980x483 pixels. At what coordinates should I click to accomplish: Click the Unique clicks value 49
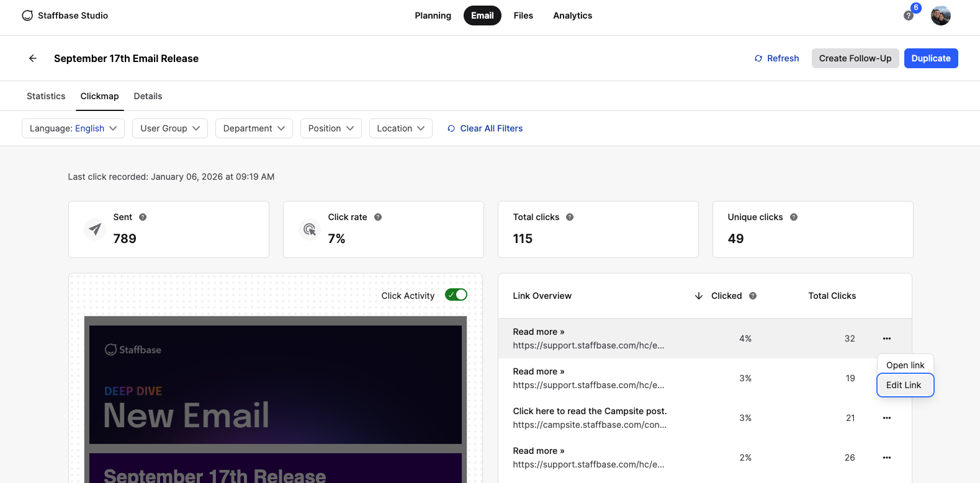(x=735, y=239)
